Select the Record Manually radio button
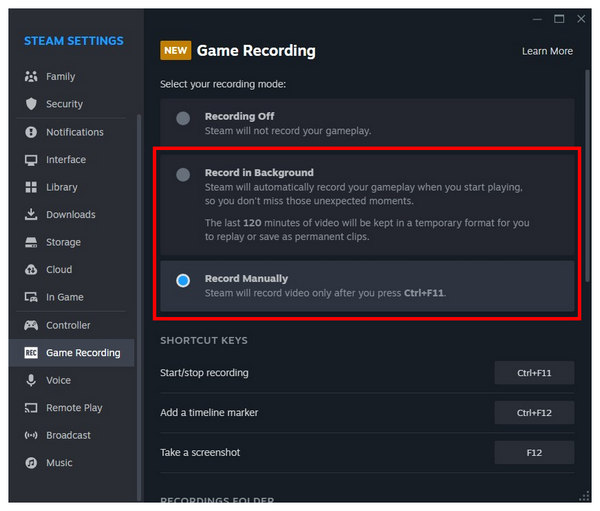 click(x=183, y=281)
